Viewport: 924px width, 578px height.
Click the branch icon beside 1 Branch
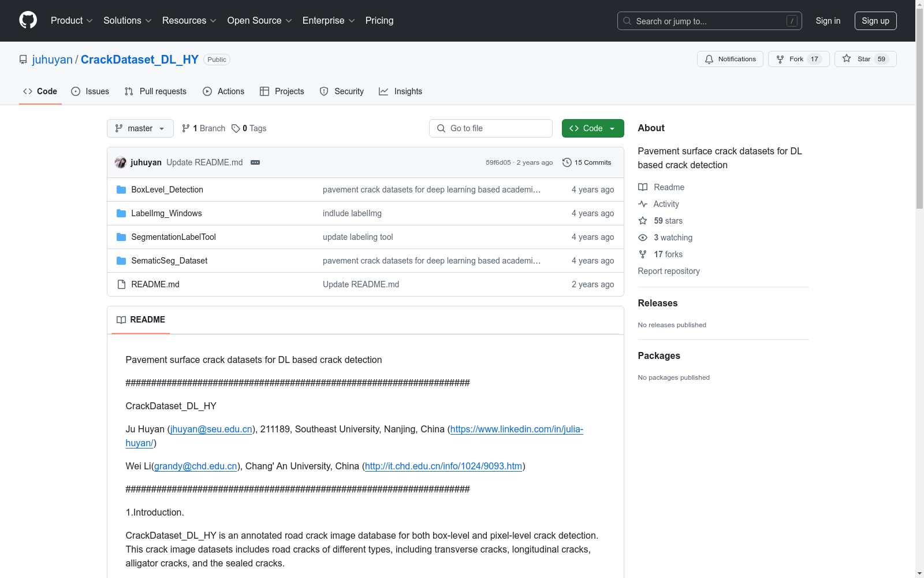tap(186, 128)
